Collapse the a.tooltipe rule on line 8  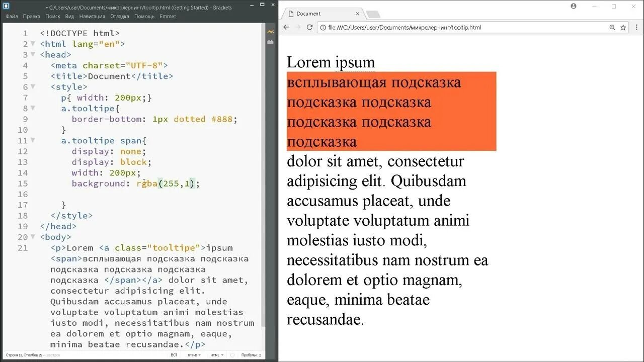[x=33, y=108]
